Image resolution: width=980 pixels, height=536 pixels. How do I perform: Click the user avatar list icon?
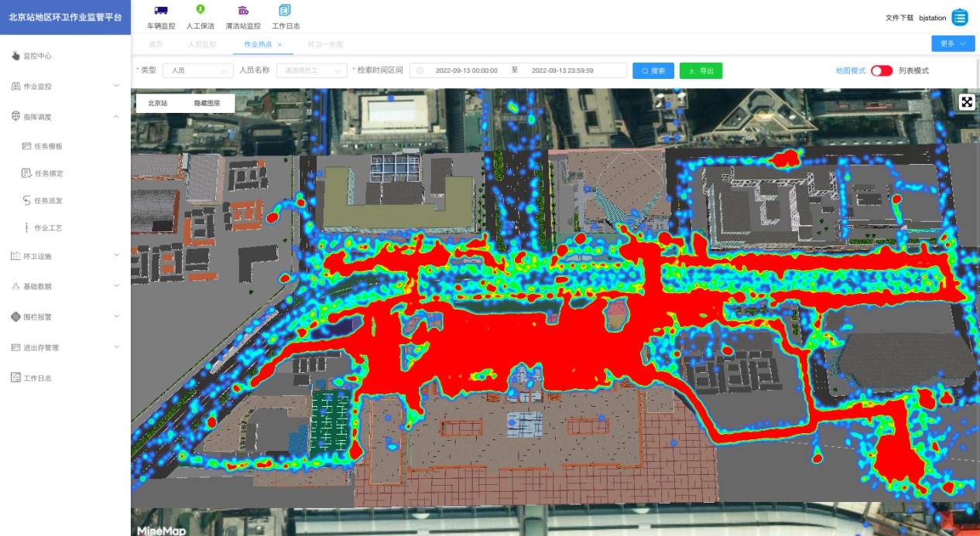[x=960, y=17]
